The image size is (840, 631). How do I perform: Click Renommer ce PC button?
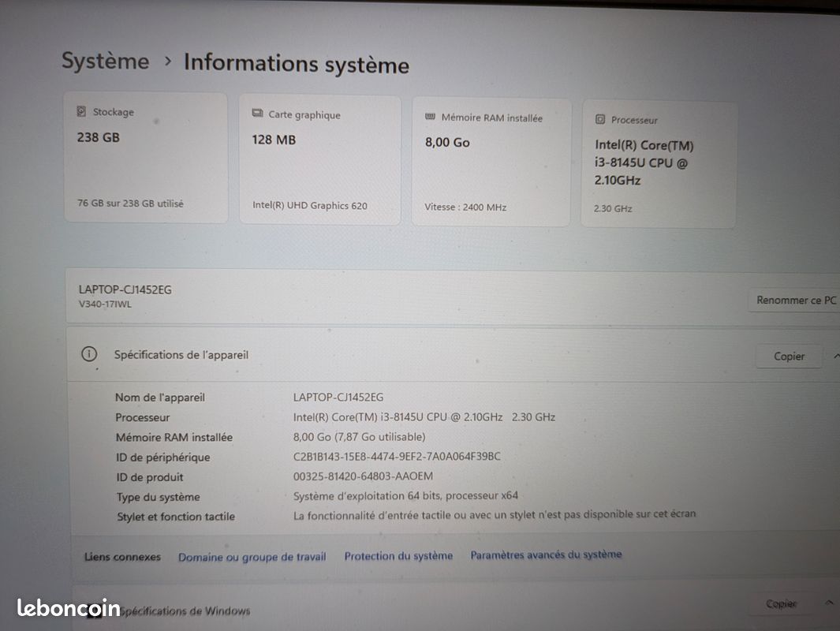[x=796, y=300]
